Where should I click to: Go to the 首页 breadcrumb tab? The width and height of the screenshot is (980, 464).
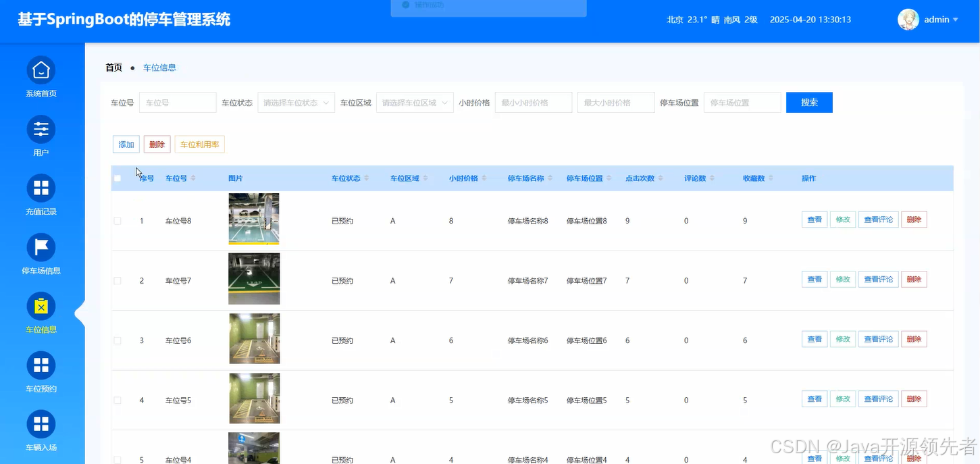[113, 67]
